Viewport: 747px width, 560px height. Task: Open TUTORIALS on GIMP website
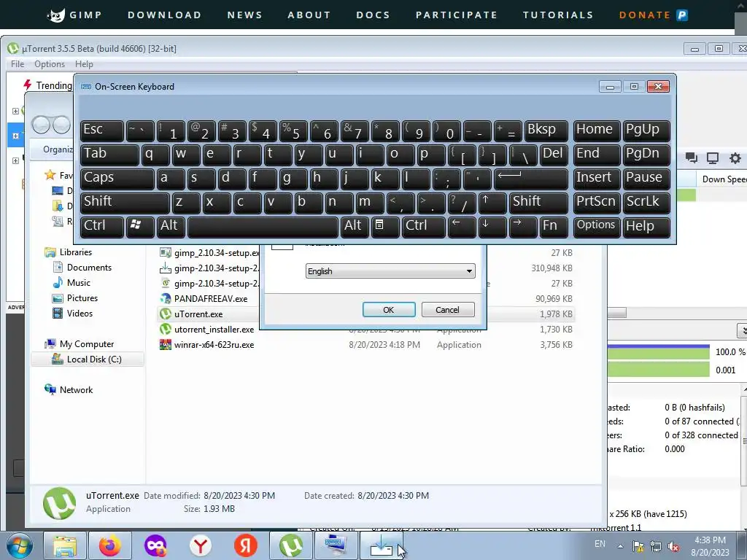pyautogui.click(x=558, y=15)
